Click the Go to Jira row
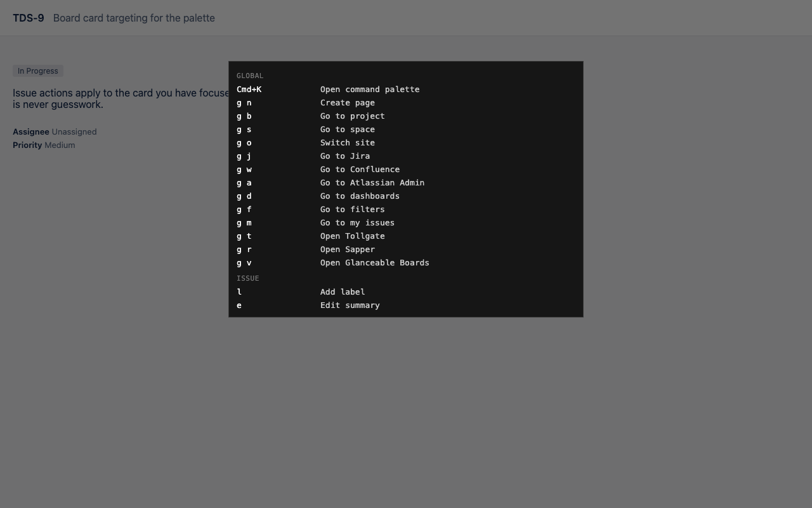The image size is (812, 508). point(406,156)
